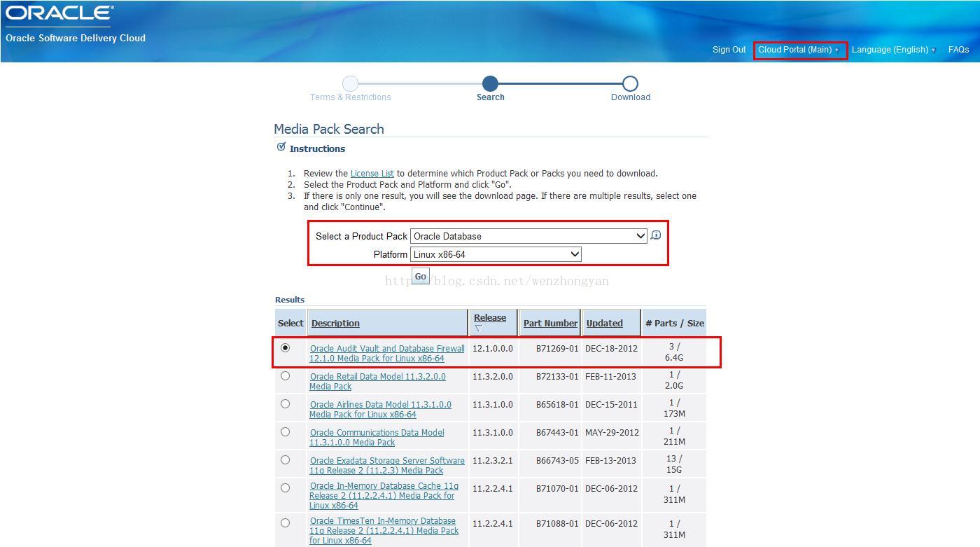
Task: Open the Platform dropdown
Action: pyautogui.click(x=496, y=254)
